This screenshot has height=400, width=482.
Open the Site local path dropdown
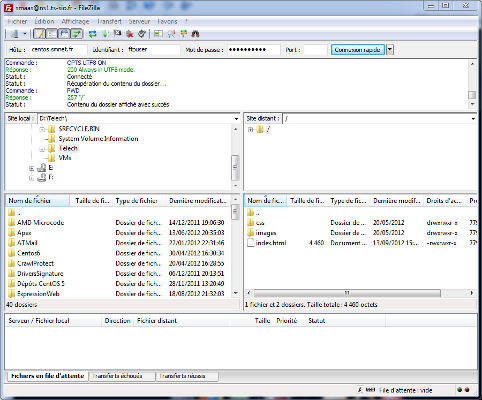(x=236, y=119)
